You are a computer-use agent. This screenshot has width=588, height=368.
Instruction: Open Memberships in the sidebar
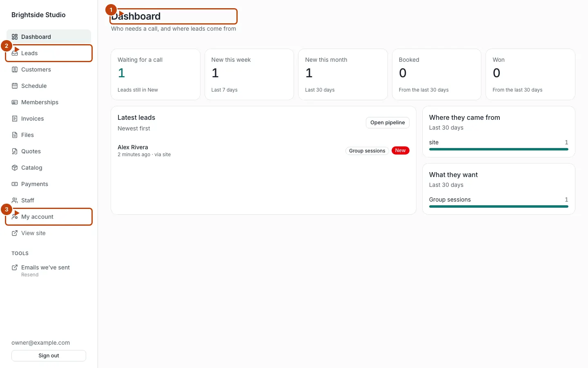(49, 102)
